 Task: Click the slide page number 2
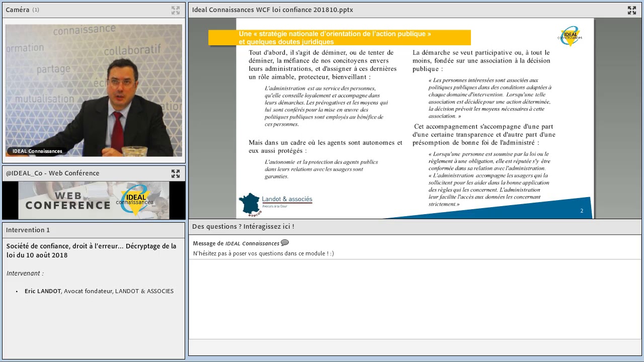click(582, 211)
